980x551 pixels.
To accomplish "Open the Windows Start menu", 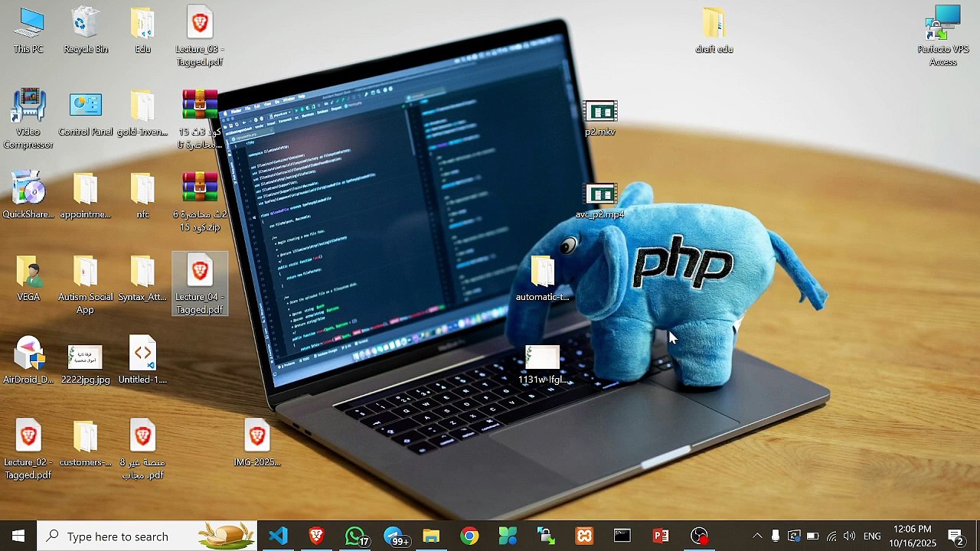I will pos(18,536).
